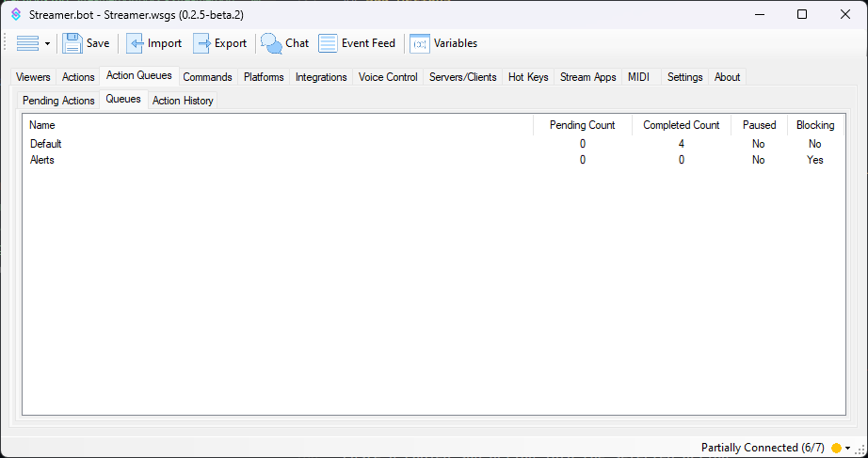
Task: Click the Blocking column header
Action: [814, 125]
